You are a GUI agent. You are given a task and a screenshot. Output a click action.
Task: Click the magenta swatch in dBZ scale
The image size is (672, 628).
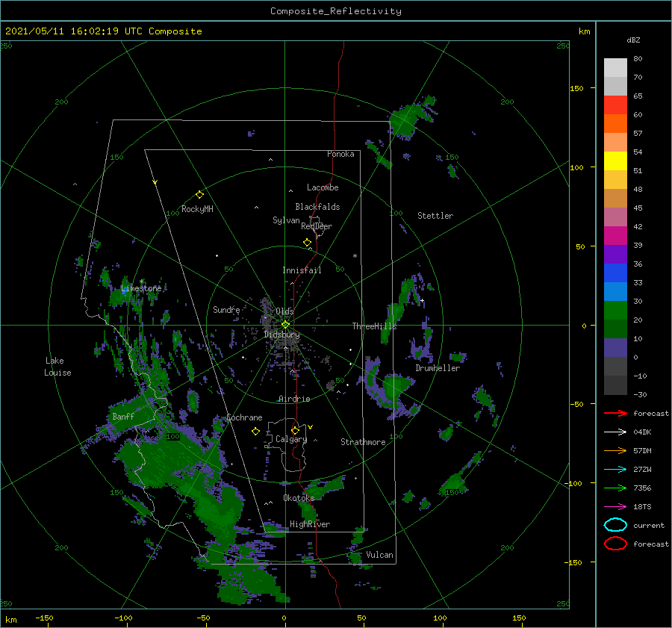click(615, 235)
